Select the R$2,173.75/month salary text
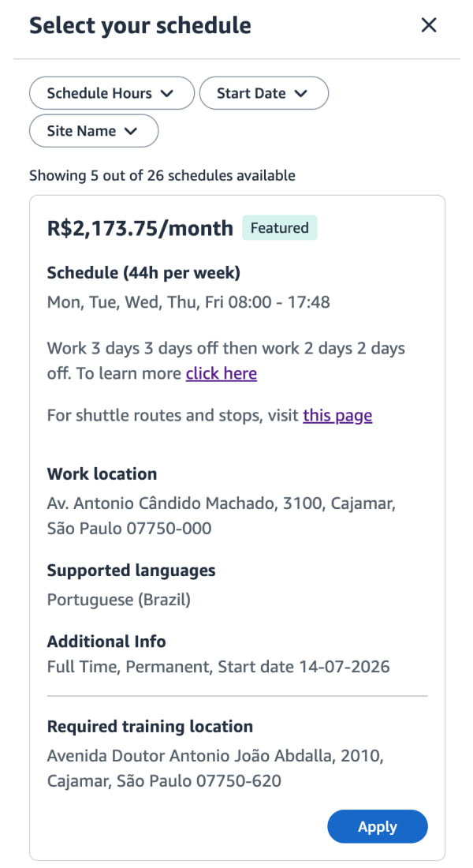 point(140,228)
